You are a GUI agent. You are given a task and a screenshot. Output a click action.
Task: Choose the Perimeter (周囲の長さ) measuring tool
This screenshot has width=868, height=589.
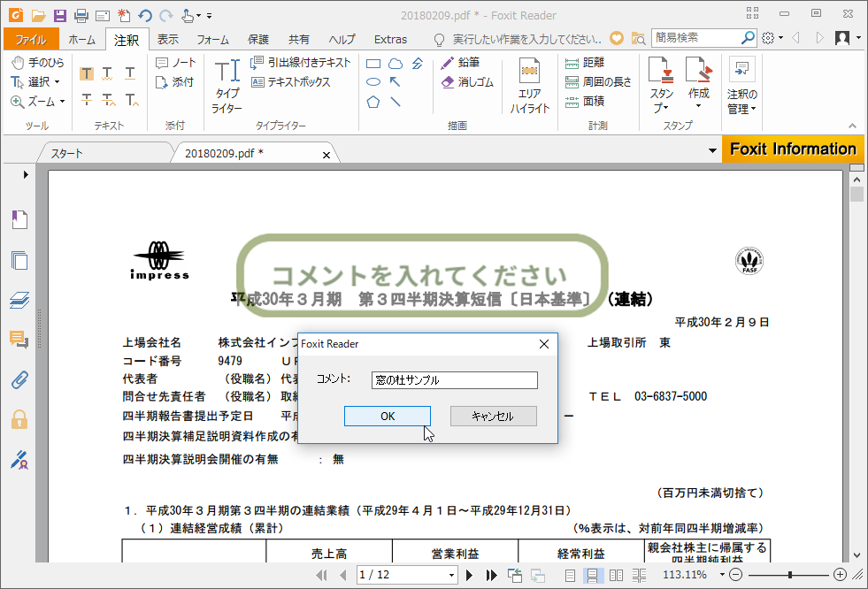tap(598, 82)
